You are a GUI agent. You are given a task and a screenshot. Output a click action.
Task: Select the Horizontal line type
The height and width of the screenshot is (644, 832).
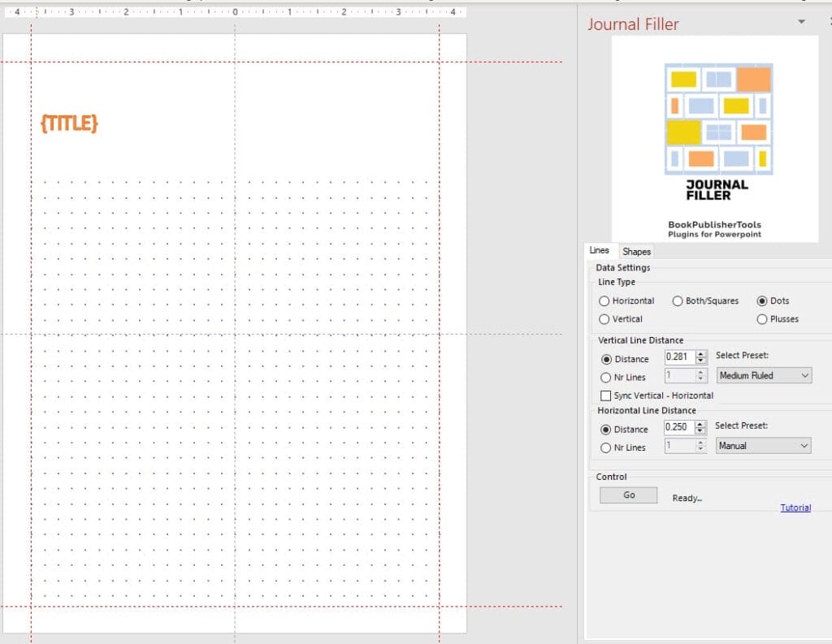coord(604,301)
